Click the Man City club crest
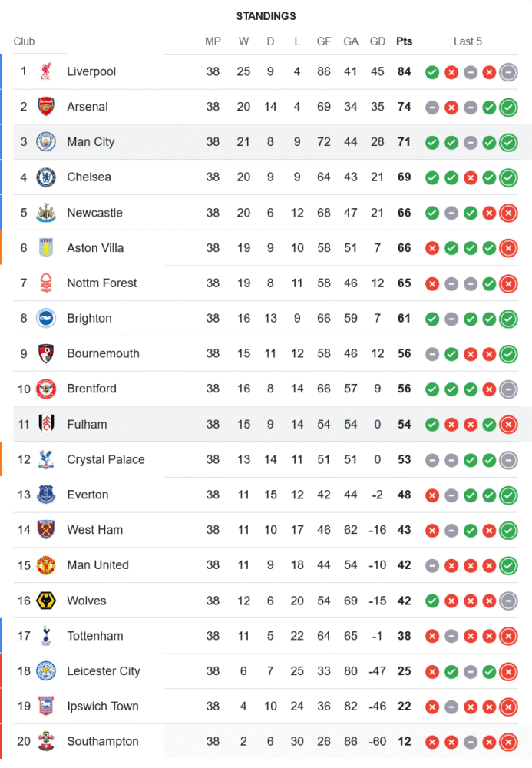This screenshot has height=768, width=532. (46, 142)
